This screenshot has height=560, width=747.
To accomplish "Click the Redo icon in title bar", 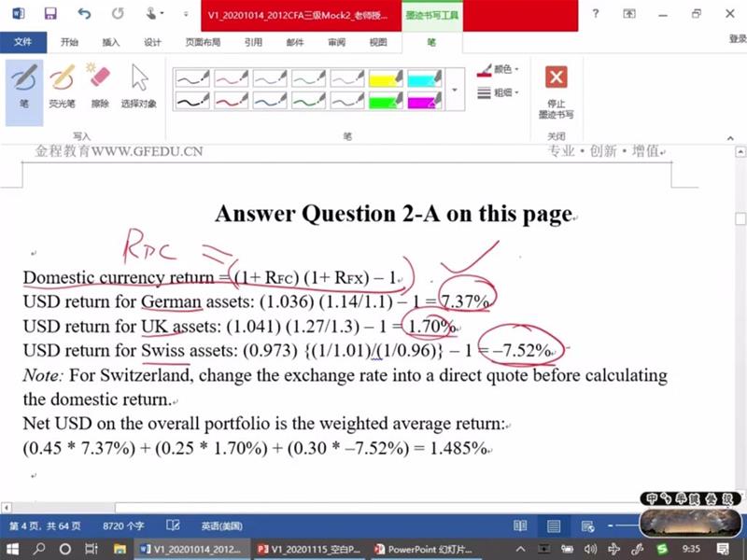I will point(117,14).
